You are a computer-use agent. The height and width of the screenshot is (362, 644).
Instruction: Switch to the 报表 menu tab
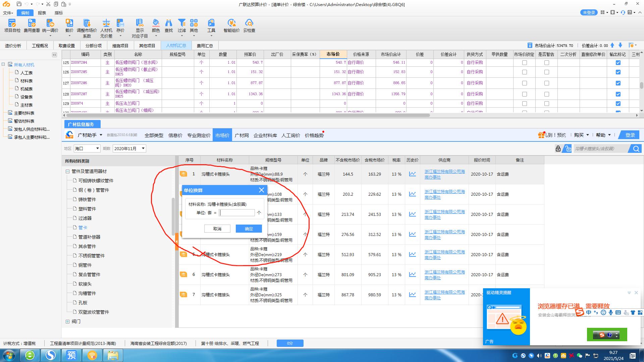42,13
